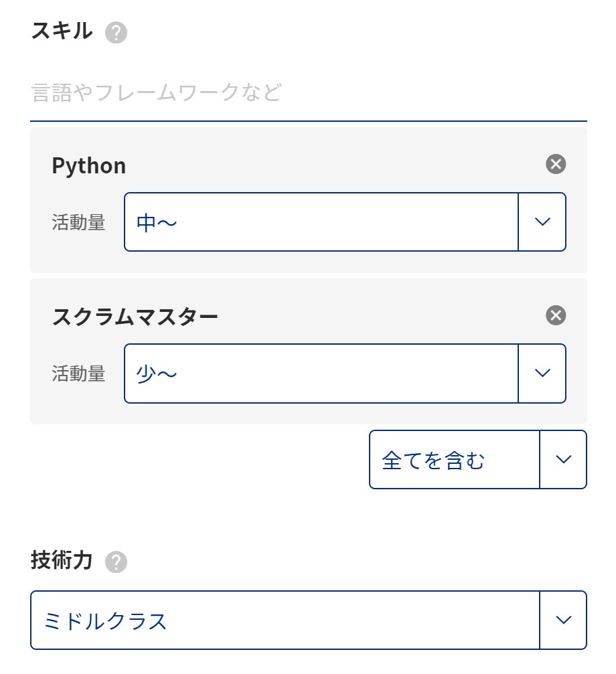
Task: Click the 活動量 label under Python
Action: coord(78,223)
